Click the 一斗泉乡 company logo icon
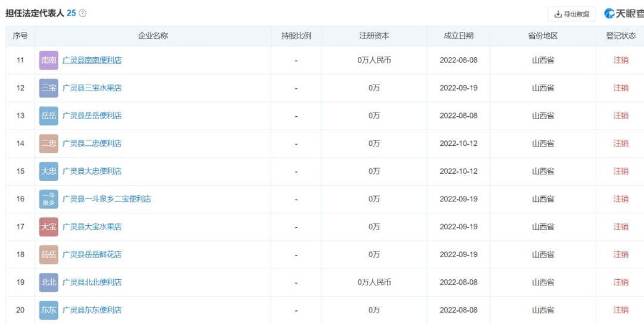Viewport: 644px width, 324px height. (49, 199)
